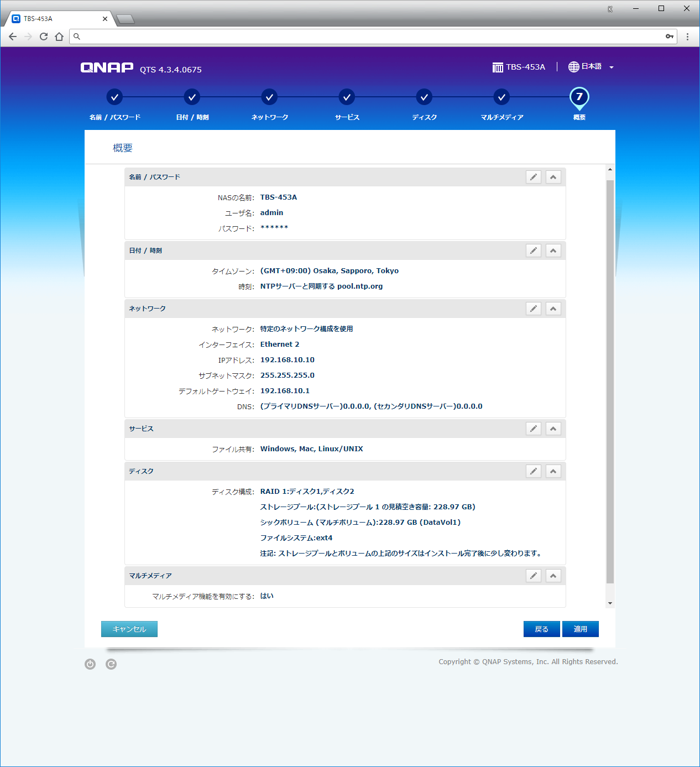The width and height of the screenshot is (700, 767).
Task: Edit the 名前 / パスワード section with pencil icon
Action: (533, 177)
